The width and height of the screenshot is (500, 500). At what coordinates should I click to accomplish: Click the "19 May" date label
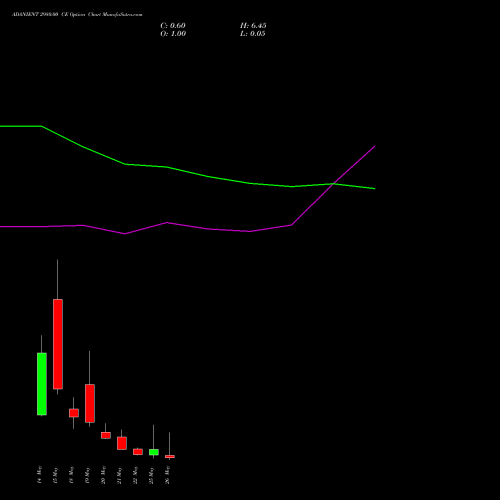pyautogui.click(x=87, y=475)
